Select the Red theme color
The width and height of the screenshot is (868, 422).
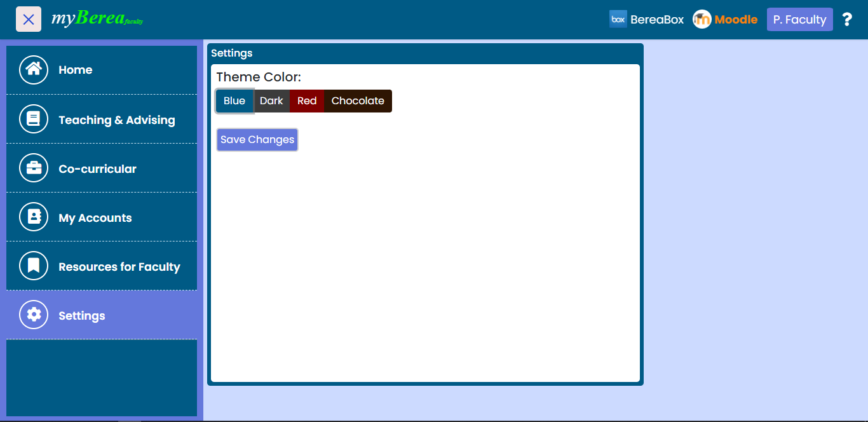click(x=307, y=101)
